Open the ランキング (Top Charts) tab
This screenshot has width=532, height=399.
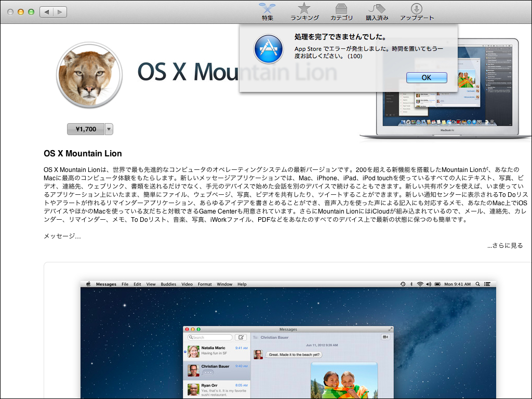304,12
